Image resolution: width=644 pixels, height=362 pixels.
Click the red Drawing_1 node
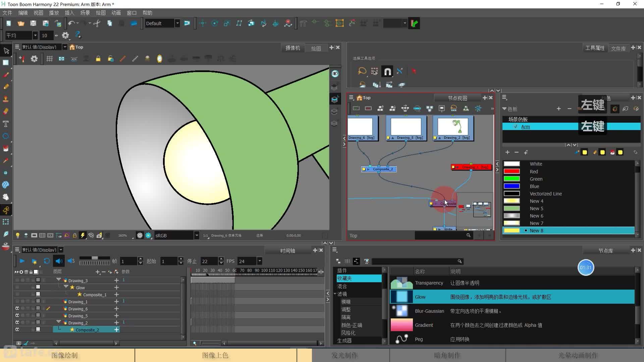[471, 167]
